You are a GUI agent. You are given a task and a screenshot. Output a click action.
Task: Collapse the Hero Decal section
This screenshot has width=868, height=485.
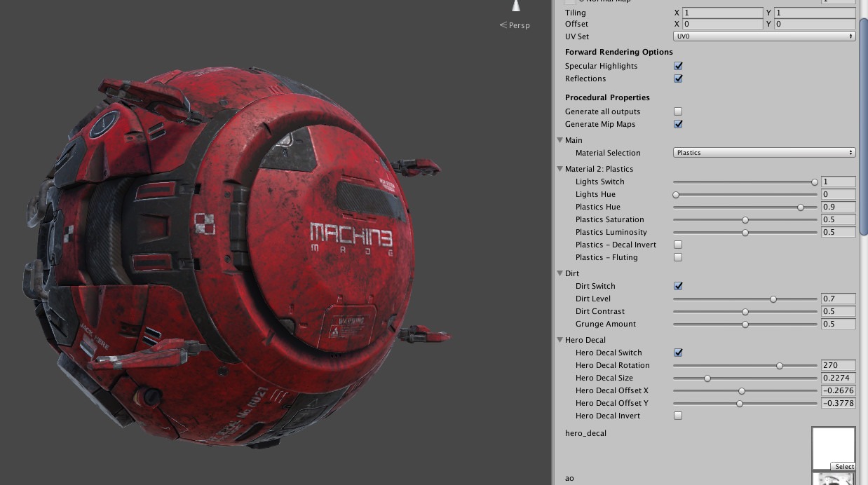560,340
